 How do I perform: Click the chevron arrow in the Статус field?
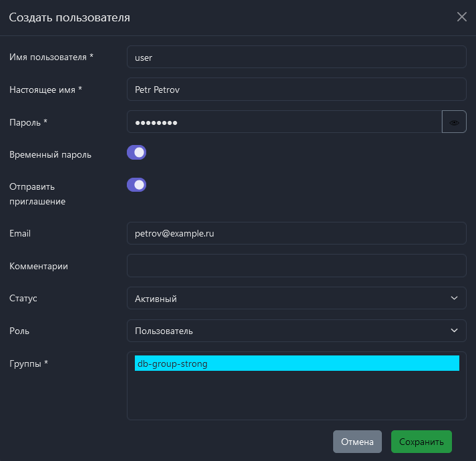click(454, 299)
